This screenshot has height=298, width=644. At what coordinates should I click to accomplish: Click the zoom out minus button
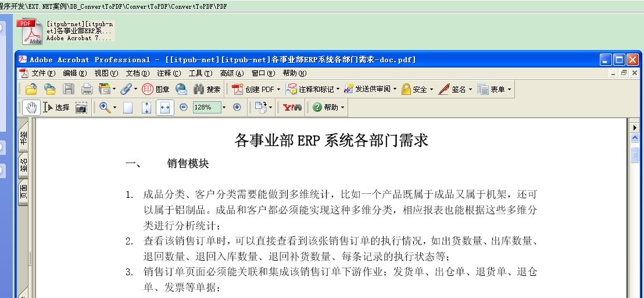(x=184, y=107)
